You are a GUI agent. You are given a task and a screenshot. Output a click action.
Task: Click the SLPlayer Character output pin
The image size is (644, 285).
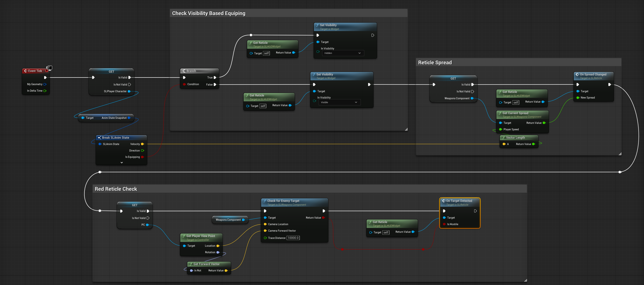click(x=129, y=91)
